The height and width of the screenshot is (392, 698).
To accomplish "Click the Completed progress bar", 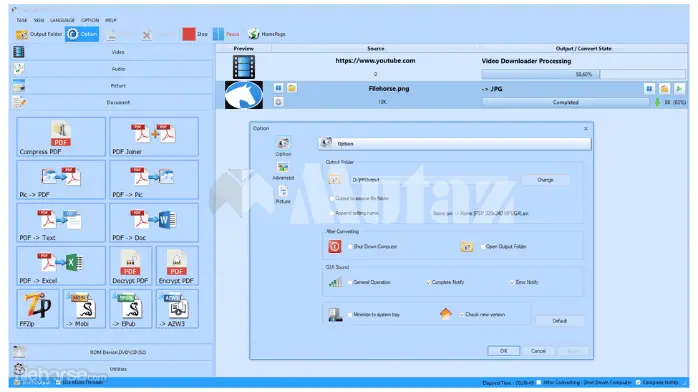I will [565, 102].
